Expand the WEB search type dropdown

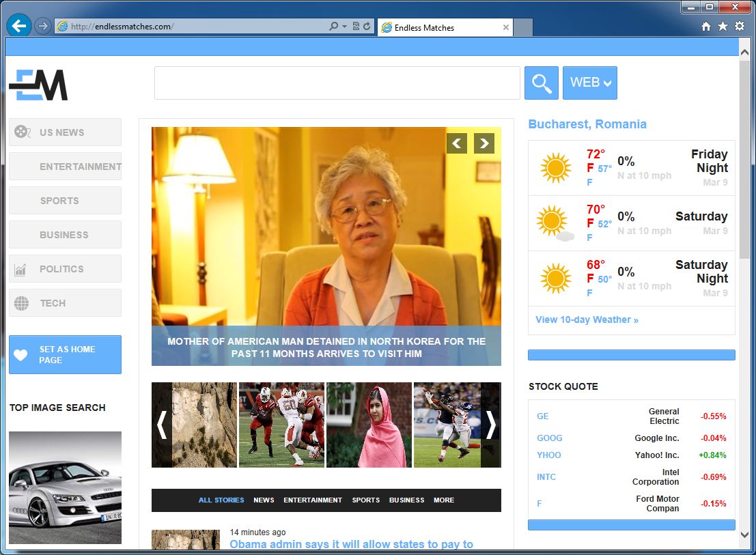590,83
